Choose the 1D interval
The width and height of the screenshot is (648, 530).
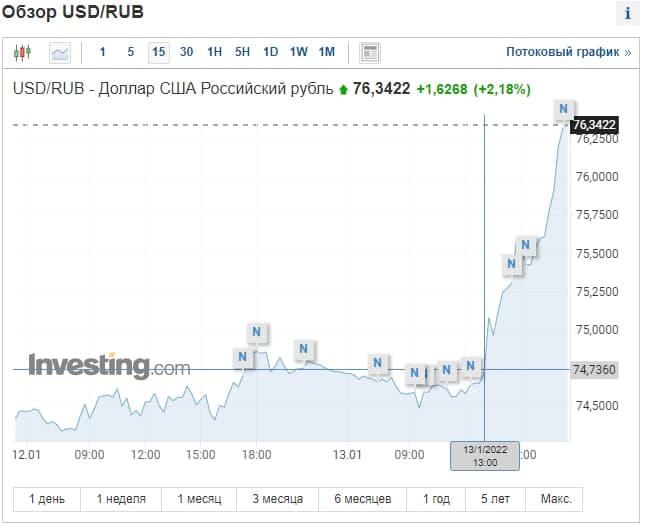270,52
